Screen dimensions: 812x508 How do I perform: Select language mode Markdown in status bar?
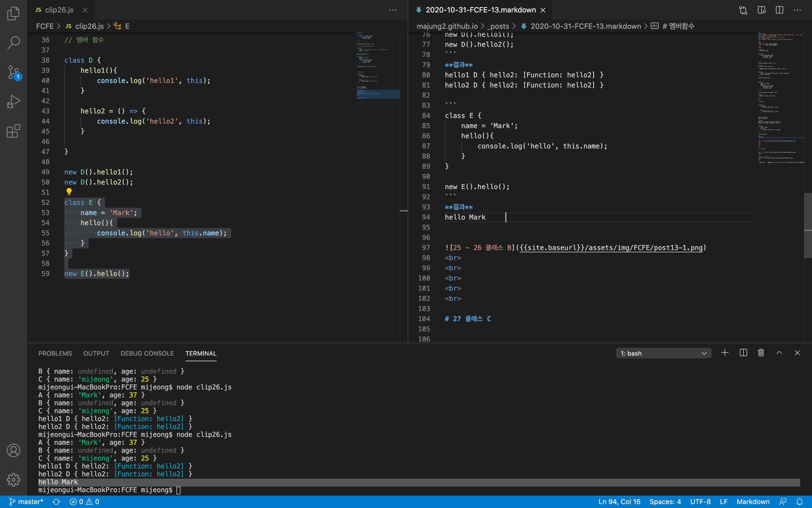(753, 502)
